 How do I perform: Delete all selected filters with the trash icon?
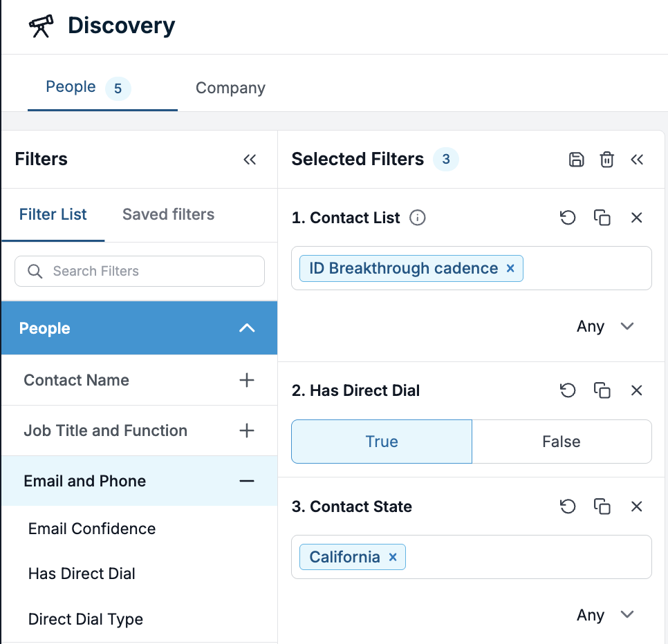606,160
